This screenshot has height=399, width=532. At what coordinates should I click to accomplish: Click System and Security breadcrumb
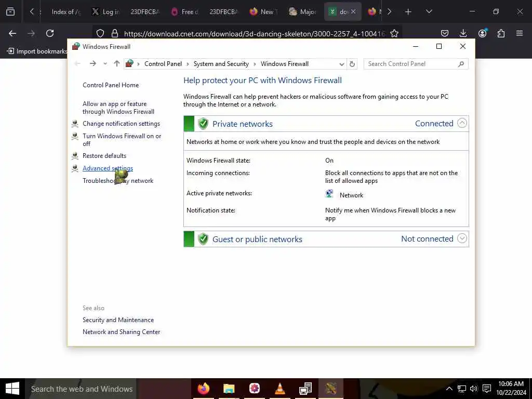coord(221,64)
